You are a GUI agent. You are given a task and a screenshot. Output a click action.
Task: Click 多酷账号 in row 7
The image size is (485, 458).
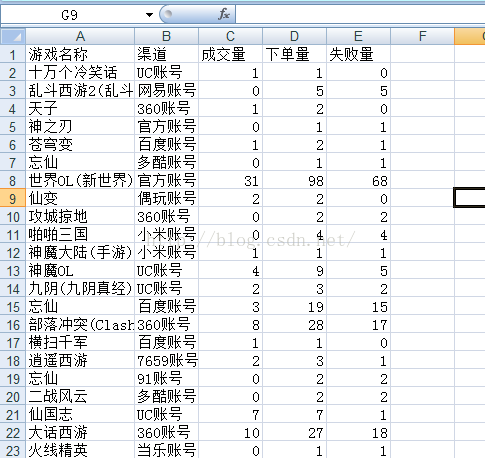coord(167,162)
